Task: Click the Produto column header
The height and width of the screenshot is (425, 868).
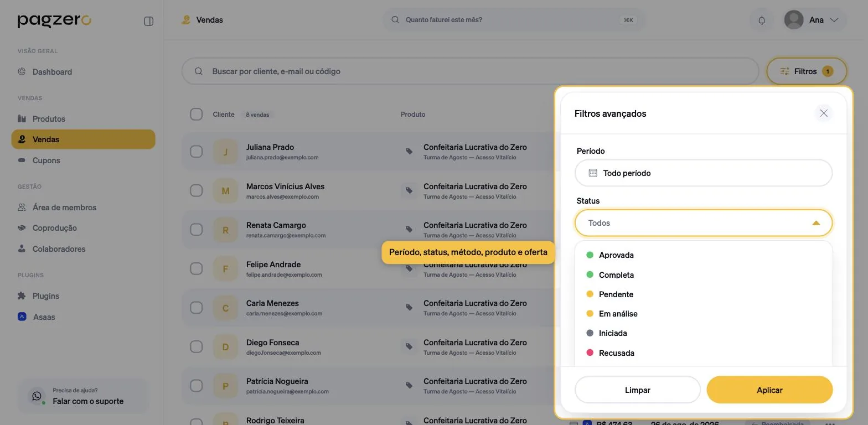Action: pos(413,115)
